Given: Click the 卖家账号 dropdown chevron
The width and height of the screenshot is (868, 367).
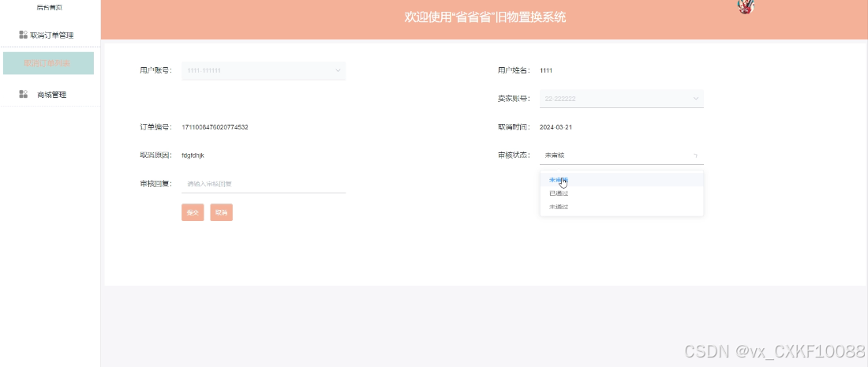Looking at the screenshot, I should coord(696,99).
